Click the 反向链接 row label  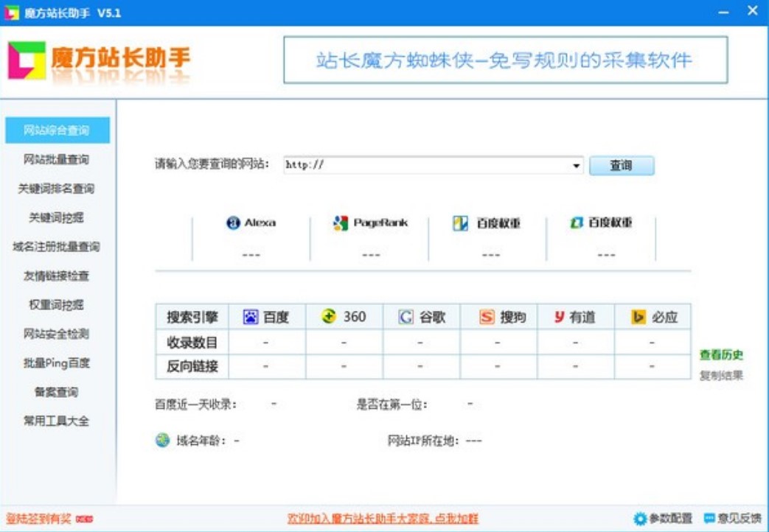click(x=192, y=367)
